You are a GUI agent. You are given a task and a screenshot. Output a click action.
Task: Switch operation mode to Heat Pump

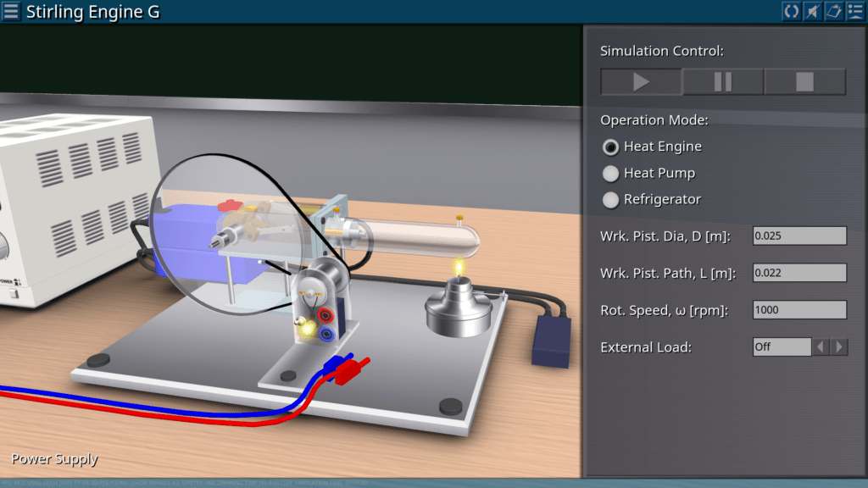tap(610, 174)
